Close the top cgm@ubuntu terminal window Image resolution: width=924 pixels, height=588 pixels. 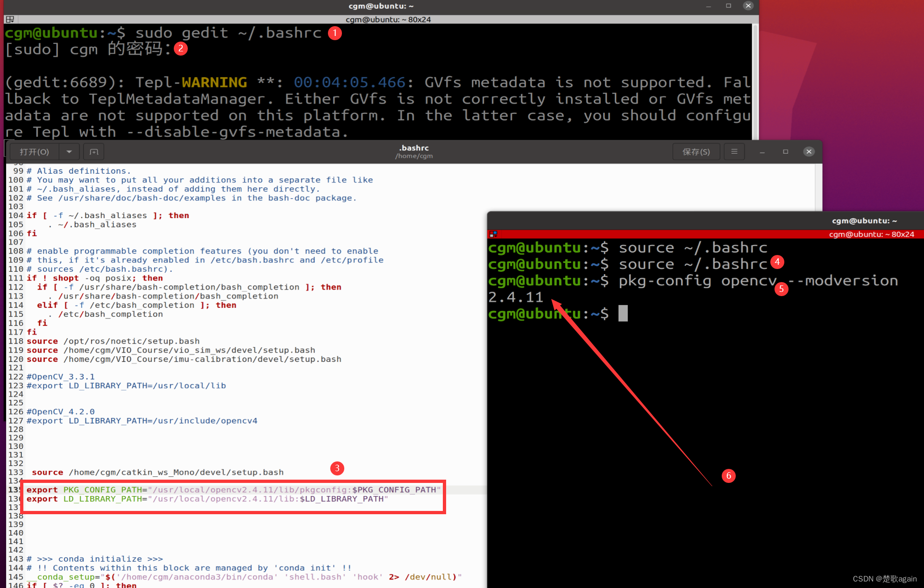[748, 6]
